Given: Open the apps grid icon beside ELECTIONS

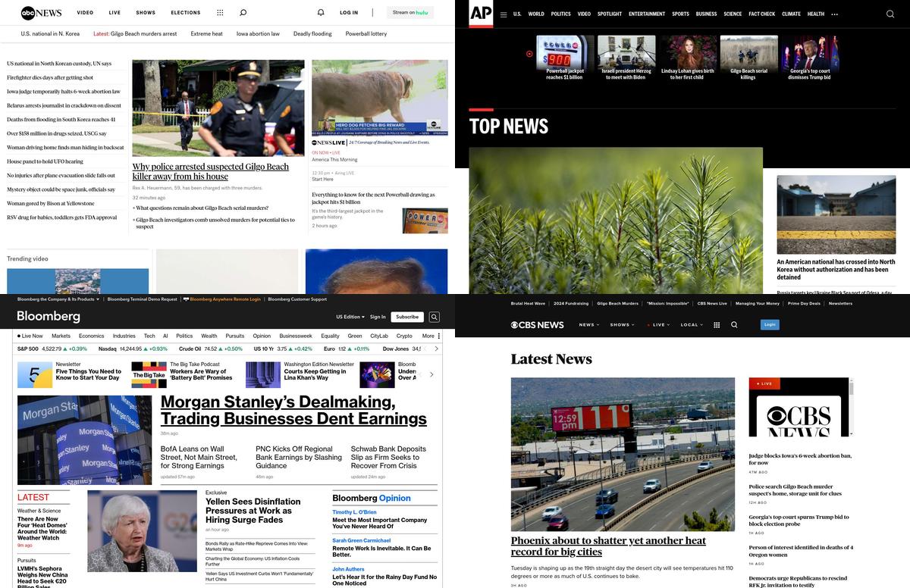Looking at the screenshot, I should (220, 12).
